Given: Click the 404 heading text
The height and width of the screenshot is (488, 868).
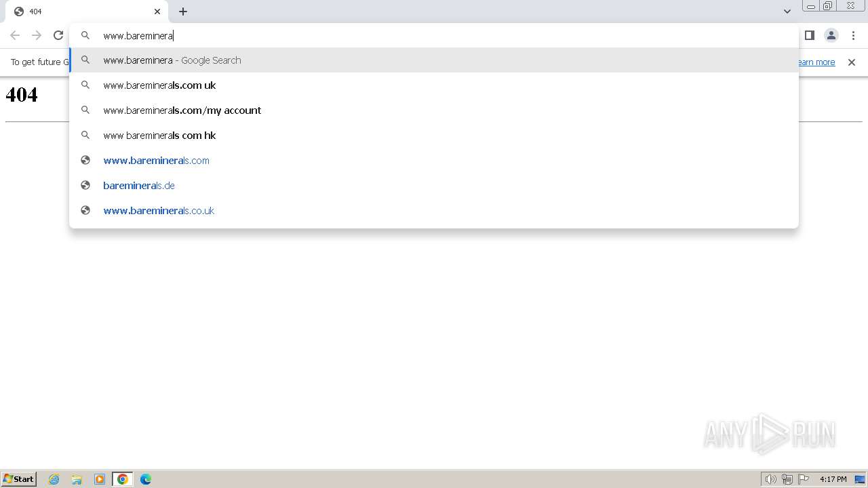Looking at the screenshot, I should (x=22, y=94).
